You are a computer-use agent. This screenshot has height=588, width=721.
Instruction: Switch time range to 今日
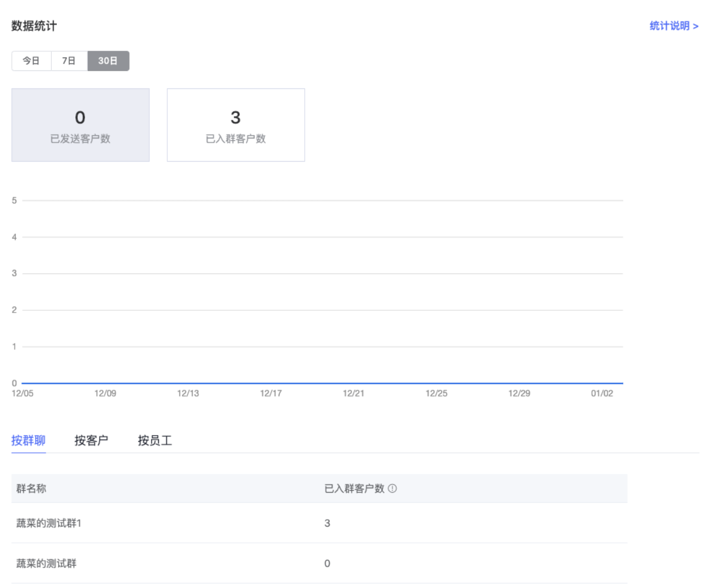(31, 61)
